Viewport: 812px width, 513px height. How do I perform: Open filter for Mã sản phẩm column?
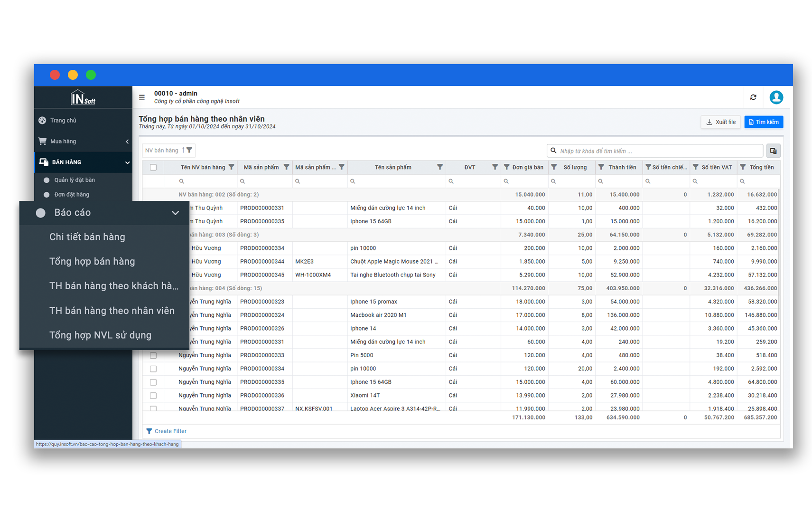point(287,167)
